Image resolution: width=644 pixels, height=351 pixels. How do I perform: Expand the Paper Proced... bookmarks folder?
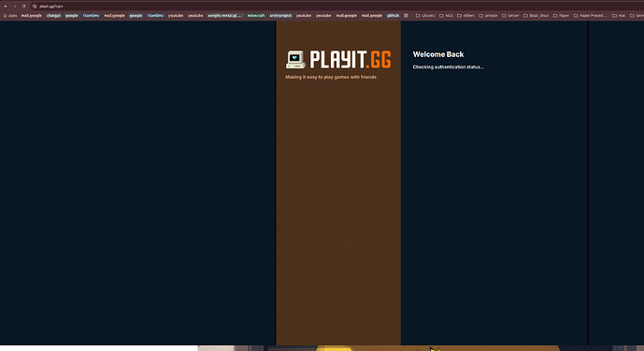click(590, 16)
